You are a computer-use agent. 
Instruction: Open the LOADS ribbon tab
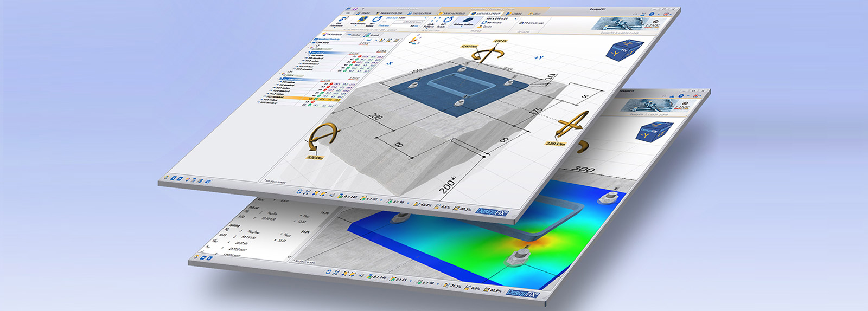click(x=514, y=14)
